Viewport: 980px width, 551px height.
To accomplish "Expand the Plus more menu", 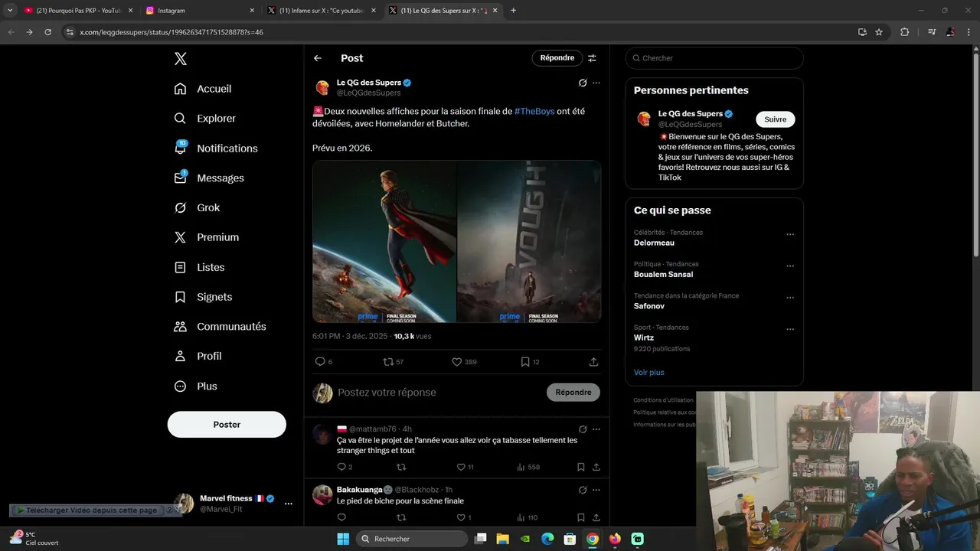I will (195, 386).
